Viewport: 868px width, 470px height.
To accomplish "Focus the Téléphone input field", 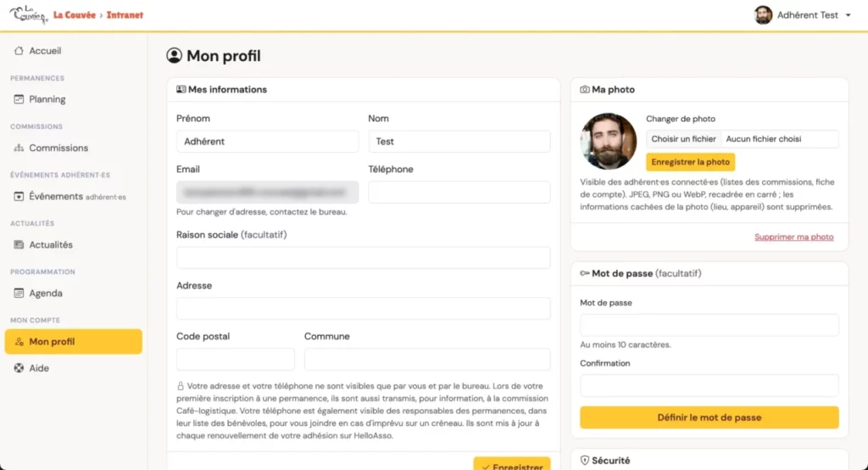I will 459,193.
